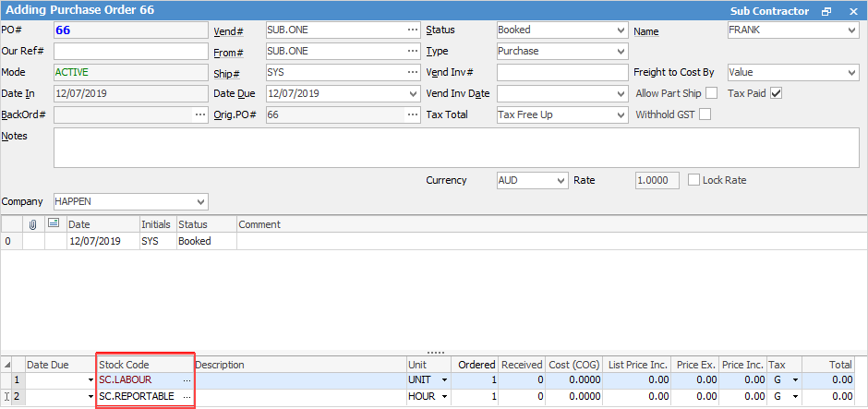Viewport: 868px width, 409px height.
Task: Check the Withhold GST box
Action: pyautogui.click(x=705, y=114)
